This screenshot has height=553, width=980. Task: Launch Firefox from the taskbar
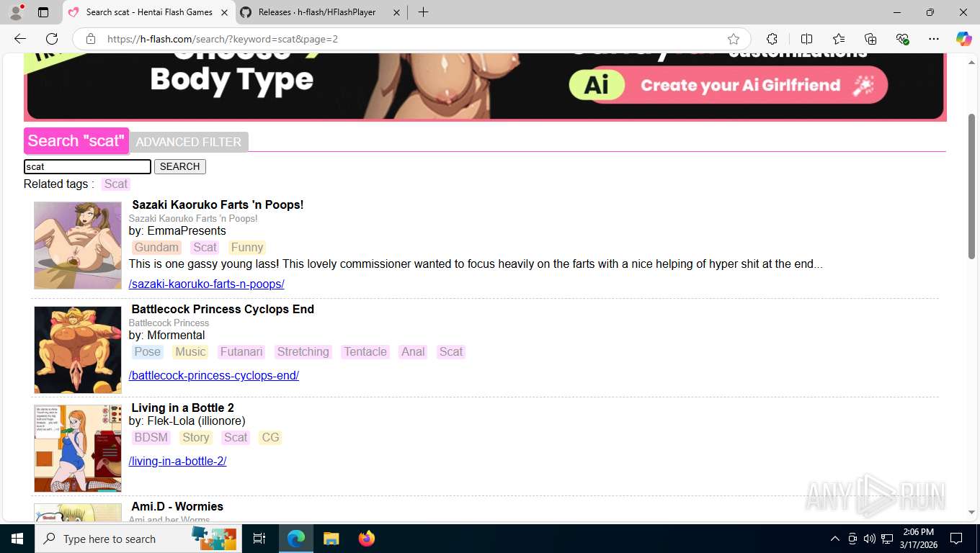click(x=367, y=539)
